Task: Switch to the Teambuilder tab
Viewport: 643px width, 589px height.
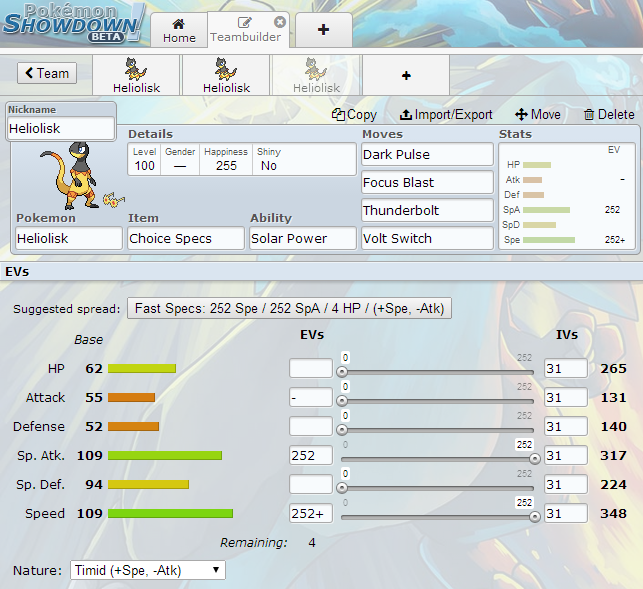Action: (x=245, y=30)
